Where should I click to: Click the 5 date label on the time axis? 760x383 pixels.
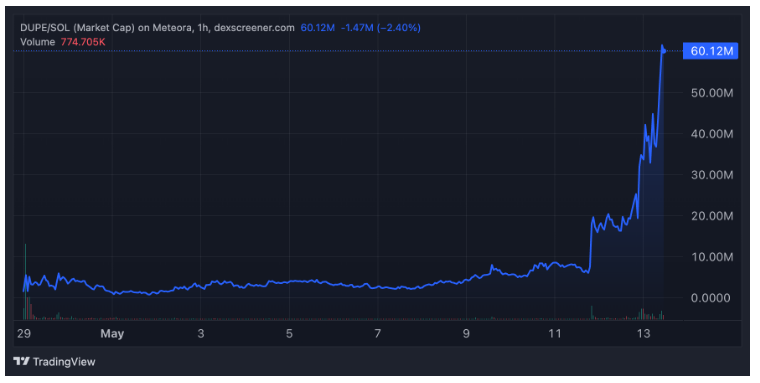[289, 334]
